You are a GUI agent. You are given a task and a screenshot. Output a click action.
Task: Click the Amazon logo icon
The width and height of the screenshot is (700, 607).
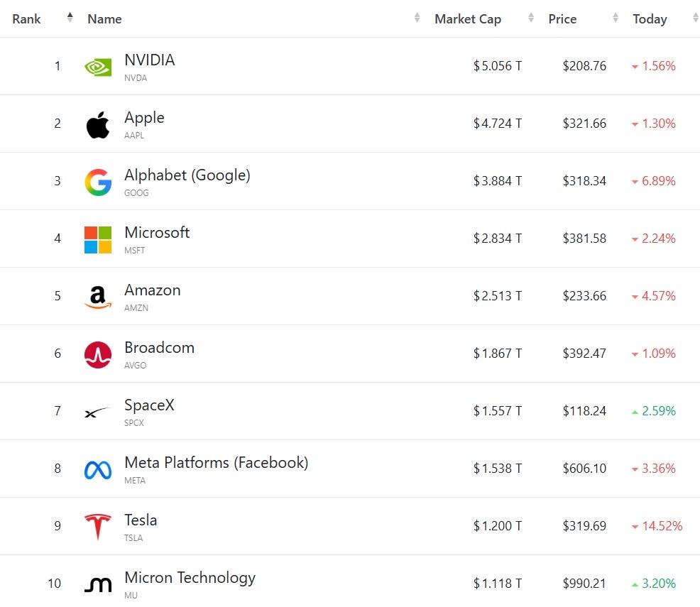pyautogui.click(x=98, y=297)
